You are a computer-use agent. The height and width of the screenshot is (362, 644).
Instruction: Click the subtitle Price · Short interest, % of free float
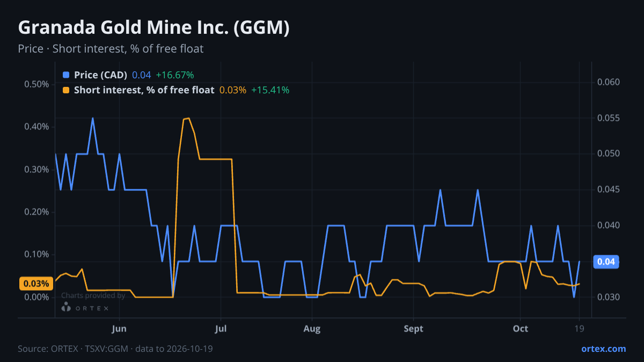pyautogui.click(x=111, y=49)
